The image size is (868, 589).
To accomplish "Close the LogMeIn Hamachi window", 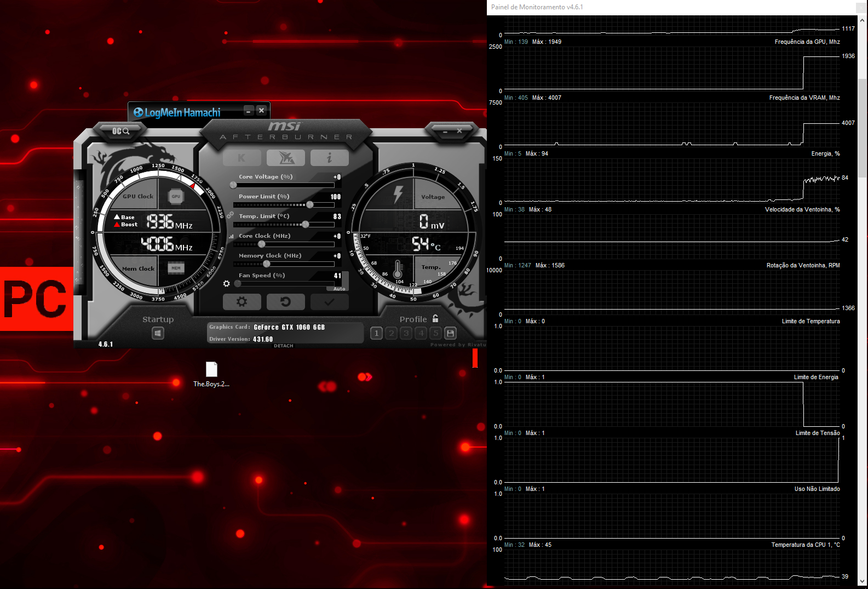I will point(262,111).
